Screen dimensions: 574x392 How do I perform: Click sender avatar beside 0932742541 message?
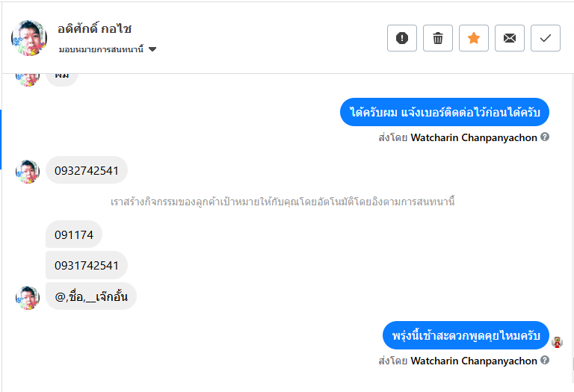coord(28,171)
